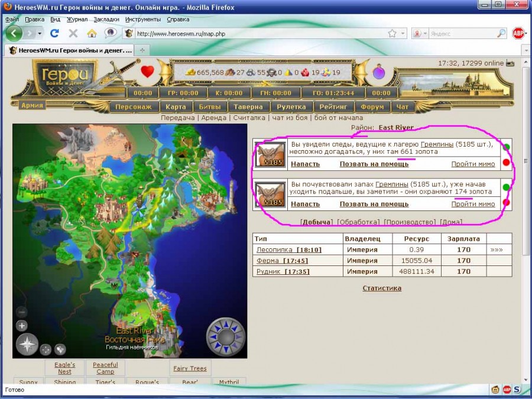Click the gold resource icon
Viewport: 532px width, 399px height.
191,72
